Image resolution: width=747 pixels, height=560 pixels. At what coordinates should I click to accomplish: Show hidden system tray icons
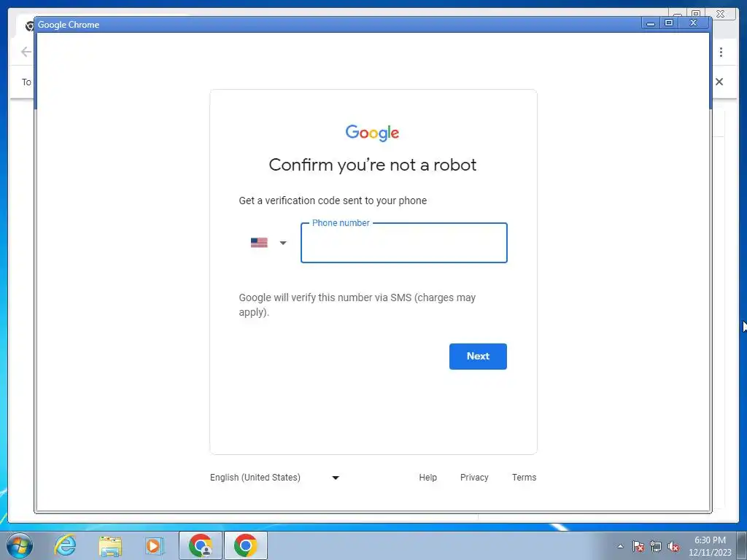(x=620, y=546)
